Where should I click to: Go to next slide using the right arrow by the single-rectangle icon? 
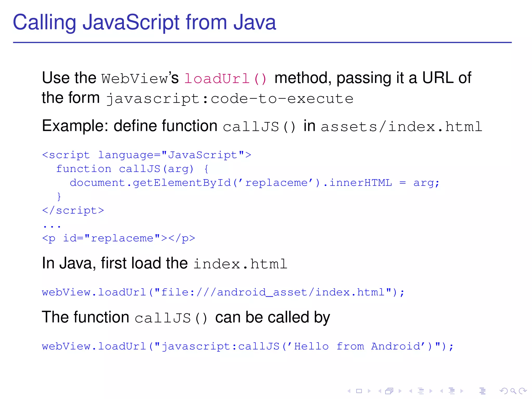pyautogui.click(x=369, y=391)
